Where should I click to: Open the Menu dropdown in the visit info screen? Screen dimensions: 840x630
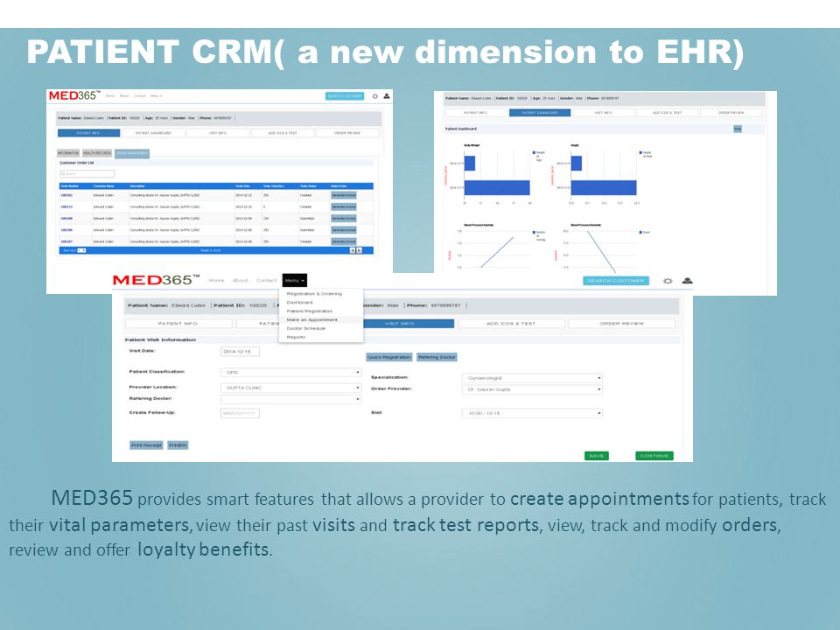[x=295, y=280]
